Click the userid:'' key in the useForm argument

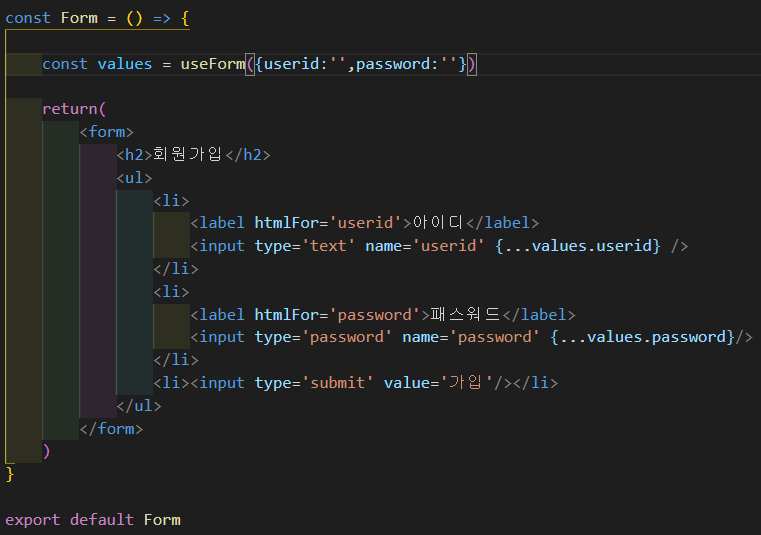coord(305,64)
